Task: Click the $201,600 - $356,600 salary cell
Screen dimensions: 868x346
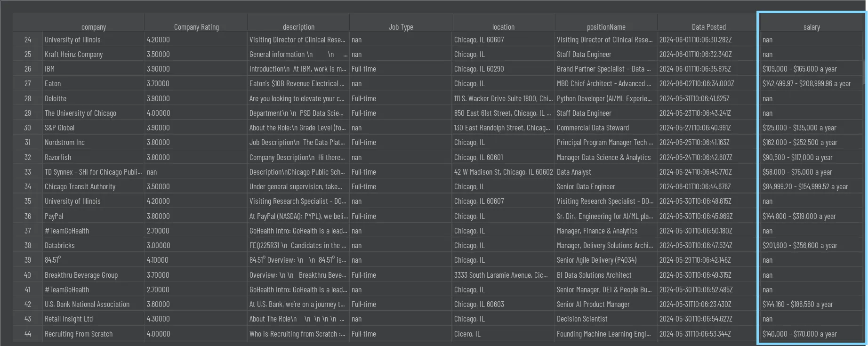Action: tap(812, 245)
